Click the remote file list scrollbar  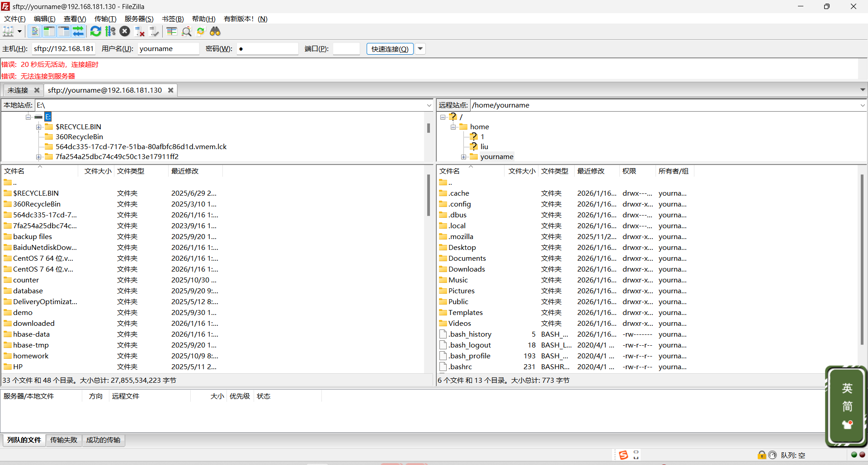[862, 260]
